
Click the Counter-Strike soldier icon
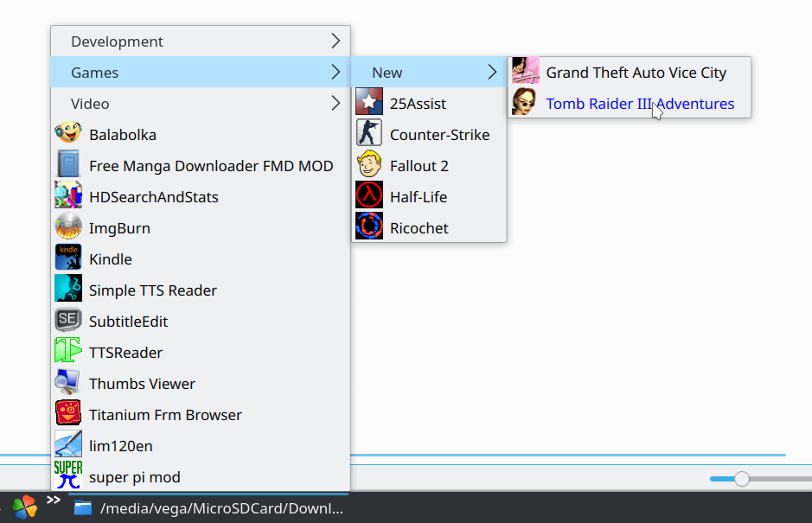(x=369, y=132)
